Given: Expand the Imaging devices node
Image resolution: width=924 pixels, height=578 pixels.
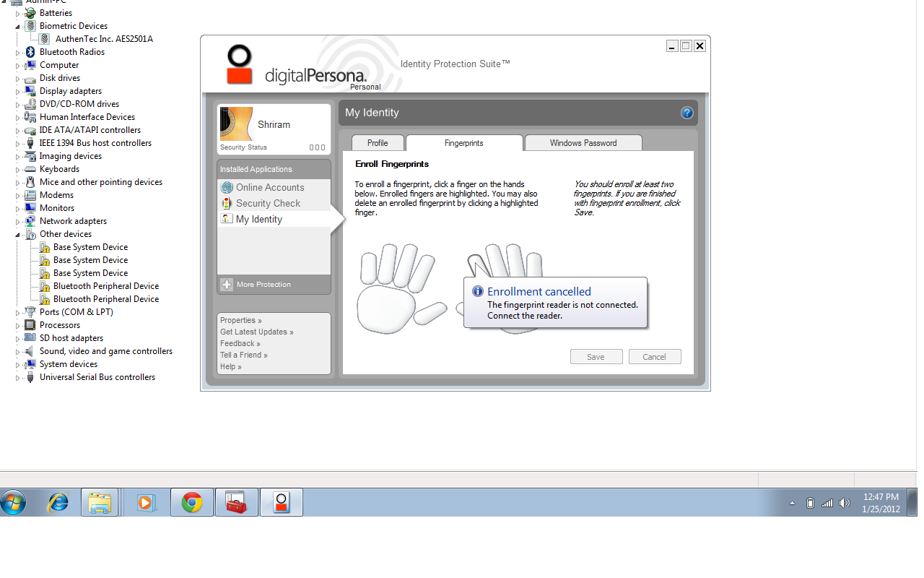Looking at the screenshot, I should pos(18,156).
